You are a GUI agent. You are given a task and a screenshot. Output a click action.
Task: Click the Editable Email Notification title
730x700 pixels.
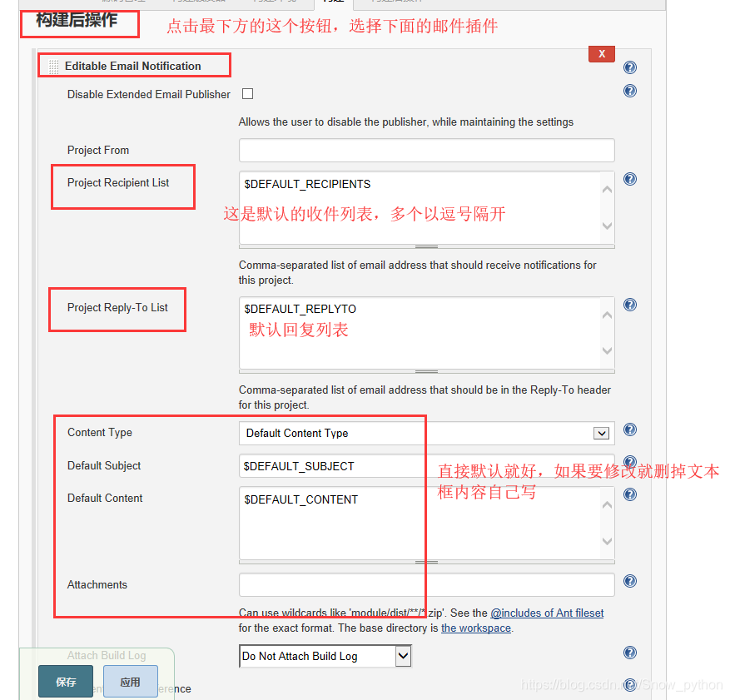click(x=132, y=66)
